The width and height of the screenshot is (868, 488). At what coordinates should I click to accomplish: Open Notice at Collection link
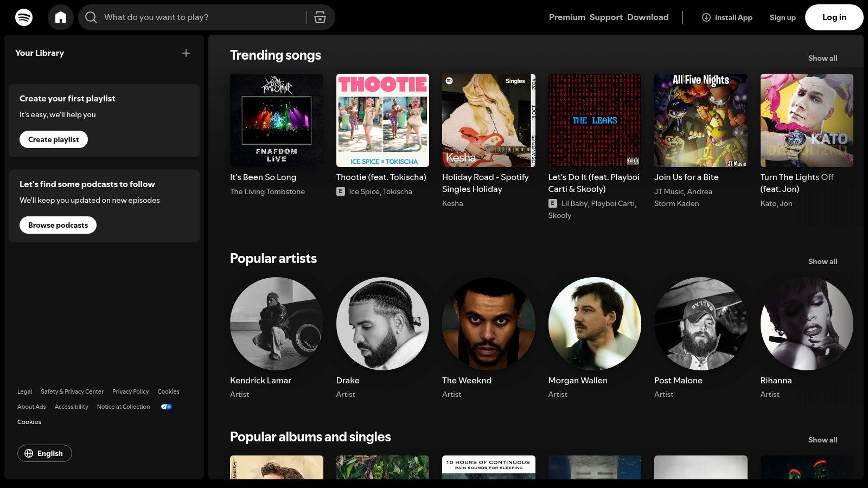click(123, 407)
